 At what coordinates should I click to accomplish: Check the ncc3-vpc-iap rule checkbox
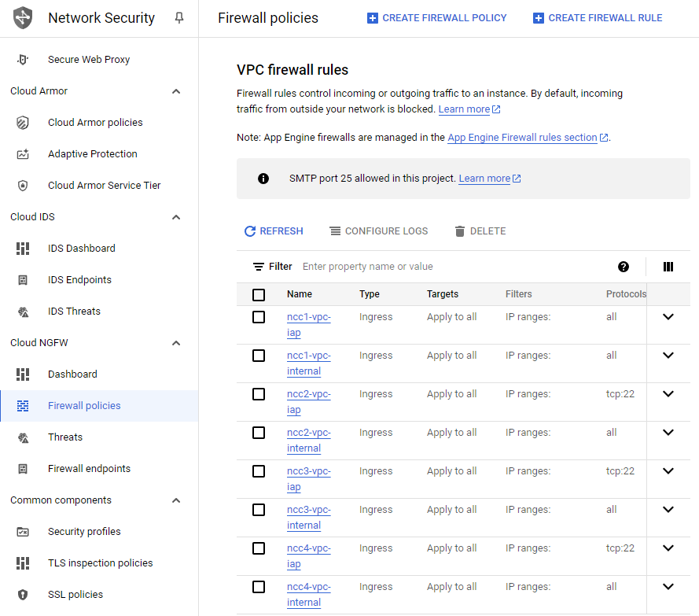tap(259, 471)
